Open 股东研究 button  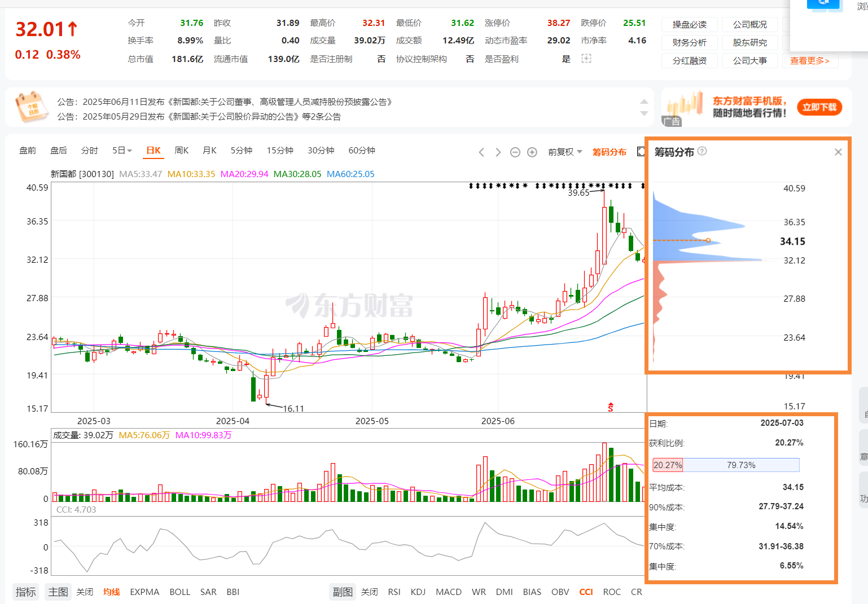coord(750,42)
